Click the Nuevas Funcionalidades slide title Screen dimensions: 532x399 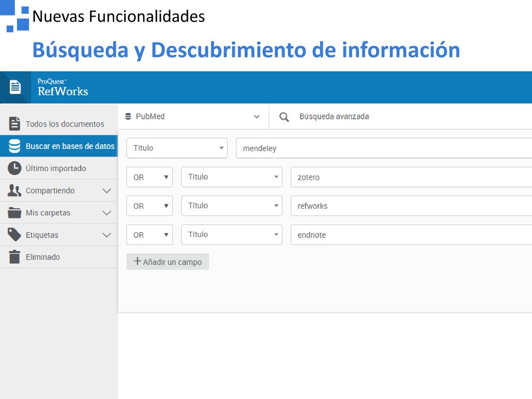[x=118, y=16]
